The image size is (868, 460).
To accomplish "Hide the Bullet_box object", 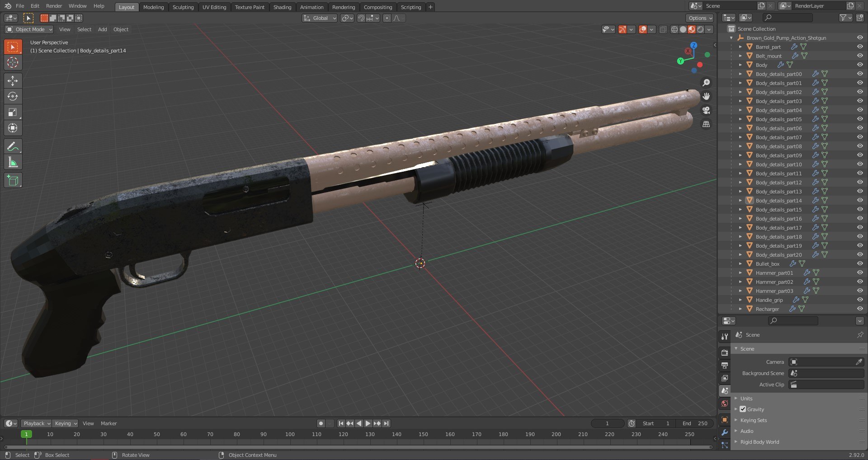I will click(860, 263).
